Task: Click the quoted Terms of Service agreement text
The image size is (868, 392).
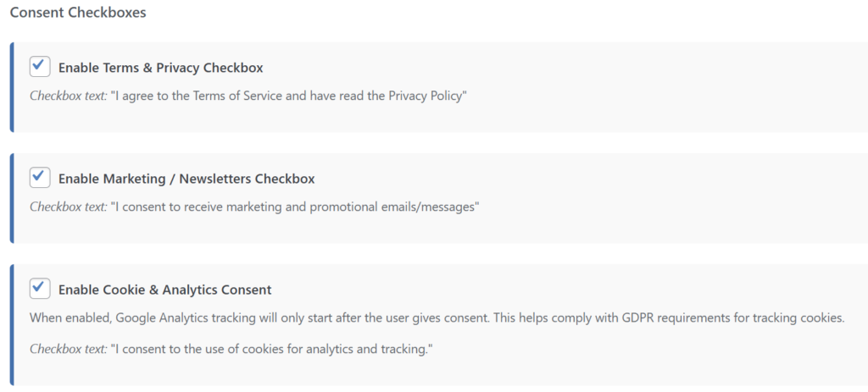Action: [x=289, y=96]
